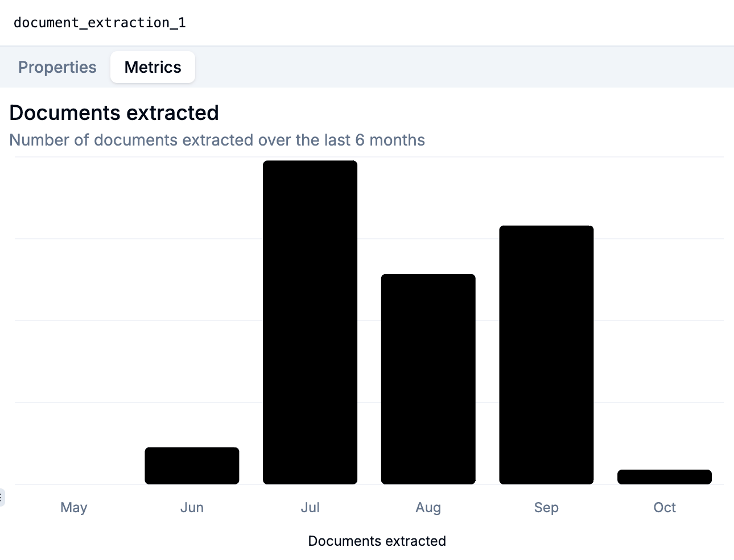The height and width of the screenshot is (560, 734).
Task: Click the May axis label
Action: coord(74,507)
